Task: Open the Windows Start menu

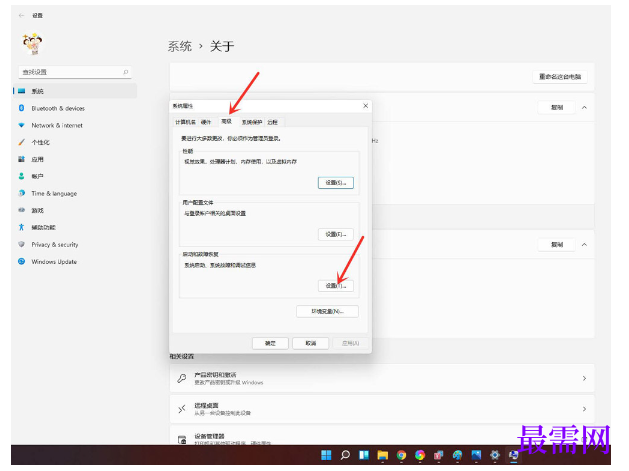Action: 326,455
